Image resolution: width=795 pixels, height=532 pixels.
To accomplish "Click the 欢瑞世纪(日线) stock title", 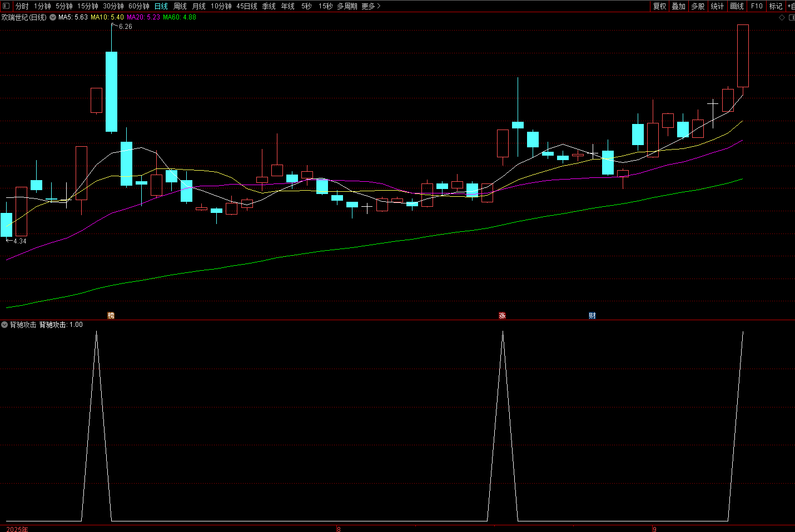I will point(24,17).
